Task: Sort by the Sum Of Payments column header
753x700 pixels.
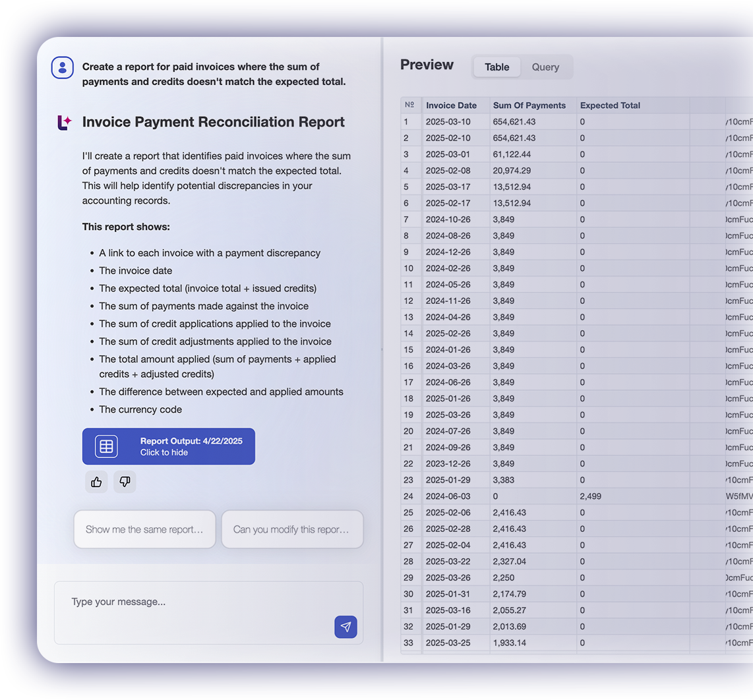Action: (x=529, y=105)
